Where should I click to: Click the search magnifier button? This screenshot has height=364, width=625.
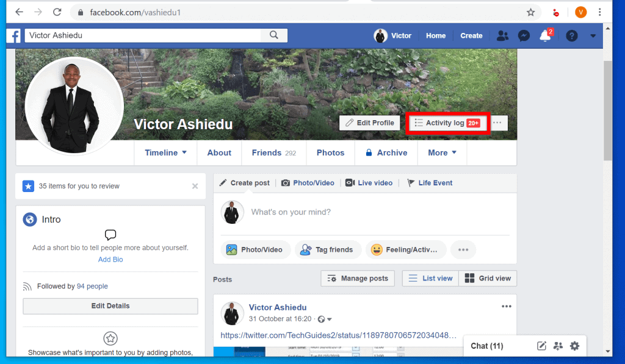click(274, 35)
